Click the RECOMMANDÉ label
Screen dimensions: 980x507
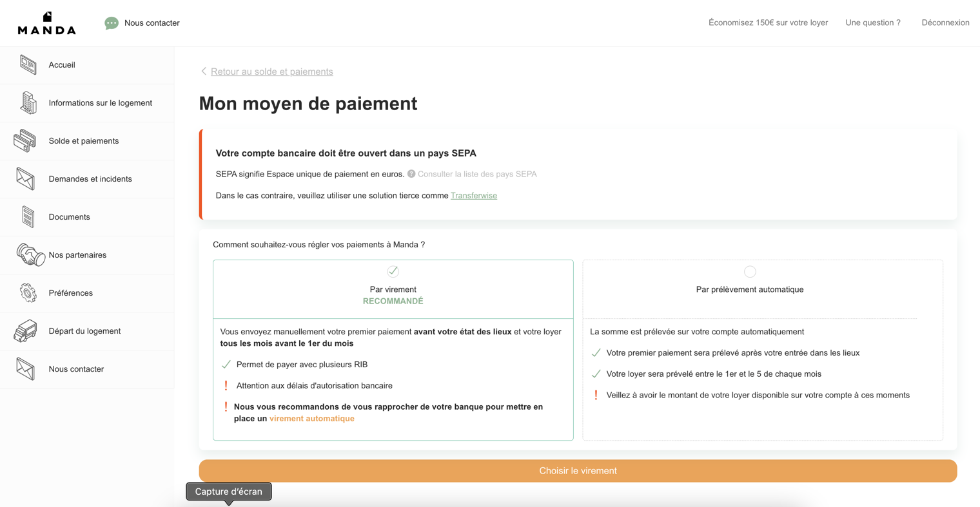pyautogui.click(x=393, y=301)
